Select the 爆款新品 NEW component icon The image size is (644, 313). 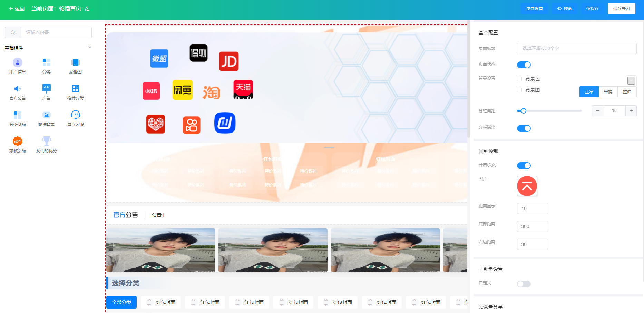[x=18, y=141]
